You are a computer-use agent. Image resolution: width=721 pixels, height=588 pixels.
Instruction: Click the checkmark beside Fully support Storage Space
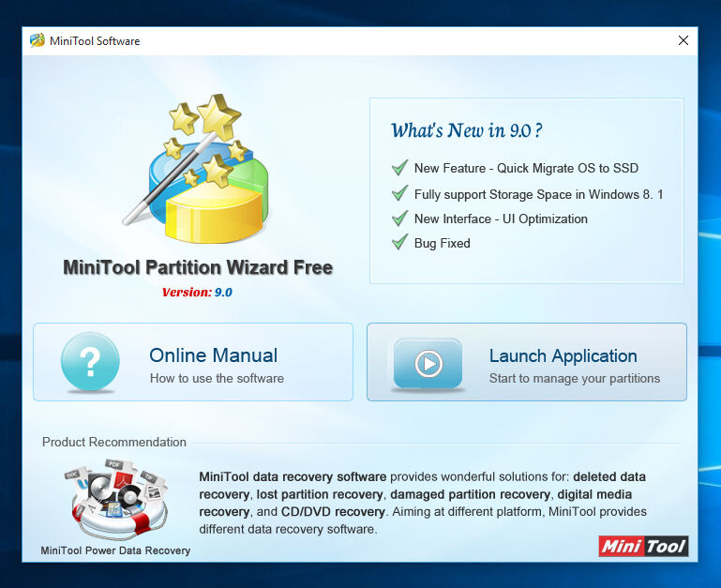click(399, 194)
